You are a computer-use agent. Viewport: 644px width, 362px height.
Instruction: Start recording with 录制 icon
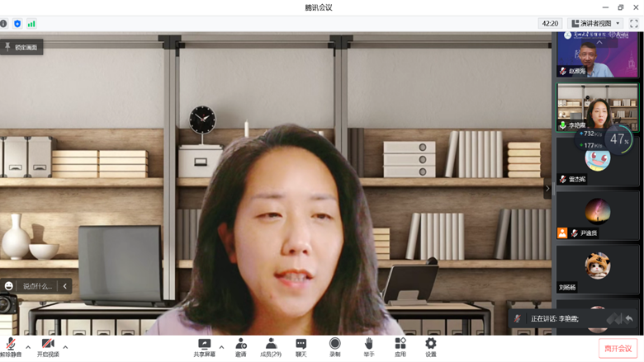tap(334, 347)
